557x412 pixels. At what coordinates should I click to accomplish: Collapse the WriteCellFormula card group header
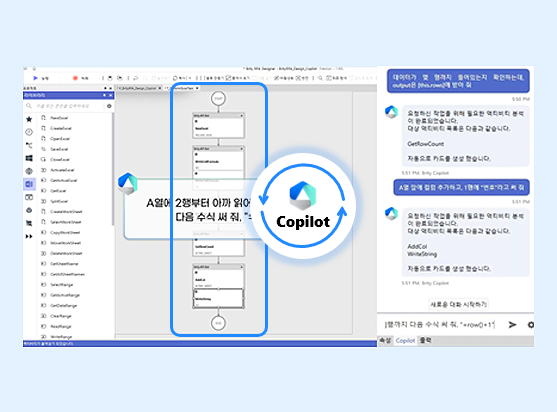point(242,149)
